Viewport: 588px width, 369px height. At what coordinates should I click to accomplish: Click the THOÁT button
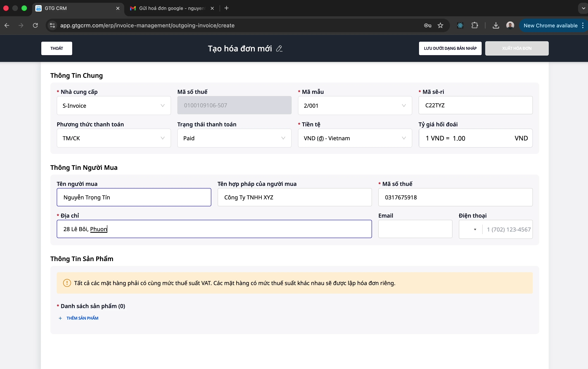(57, 48)
